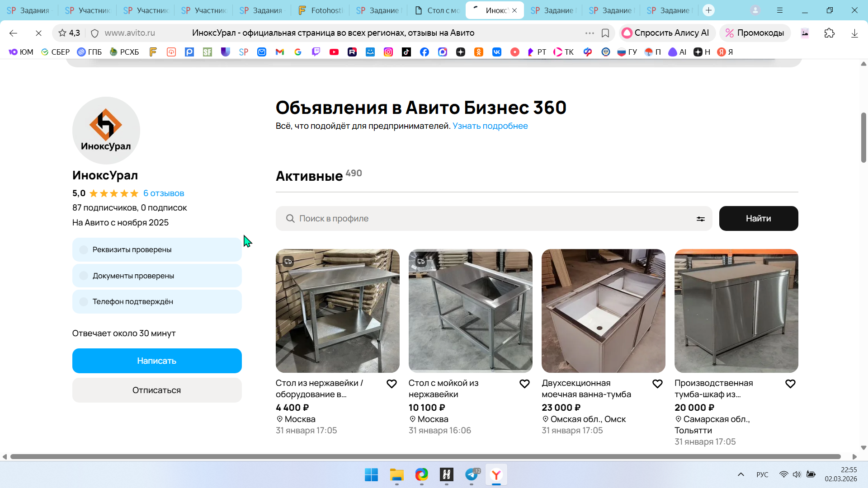
Task: Open the YouTube bookmark icon
Action: pyautogui.click(x=334, y=52)
